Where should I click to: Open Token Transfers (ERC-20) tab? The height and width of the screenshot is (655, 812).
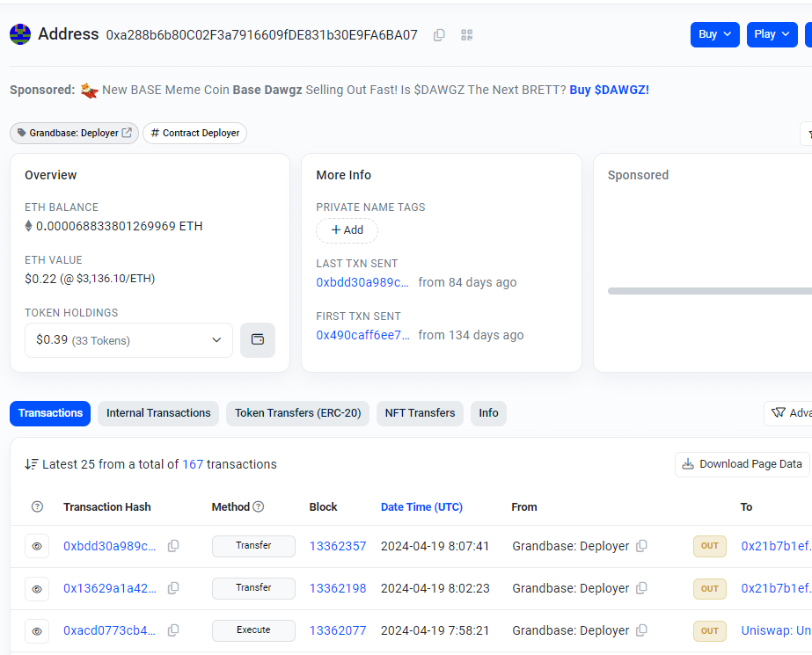[297, 413]
